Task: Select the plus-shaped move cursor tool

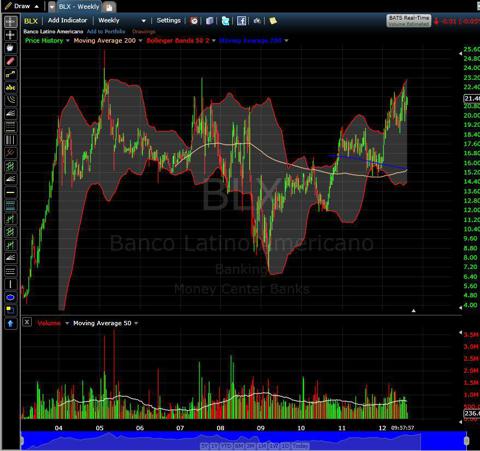Action: (x=10, y=35)
